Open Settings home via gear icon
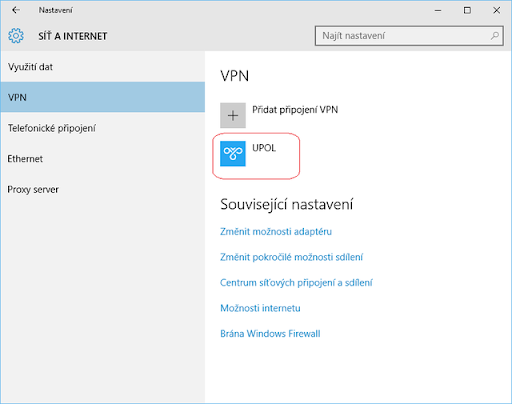This screenshot has width=512, height=404. (16, 36)
